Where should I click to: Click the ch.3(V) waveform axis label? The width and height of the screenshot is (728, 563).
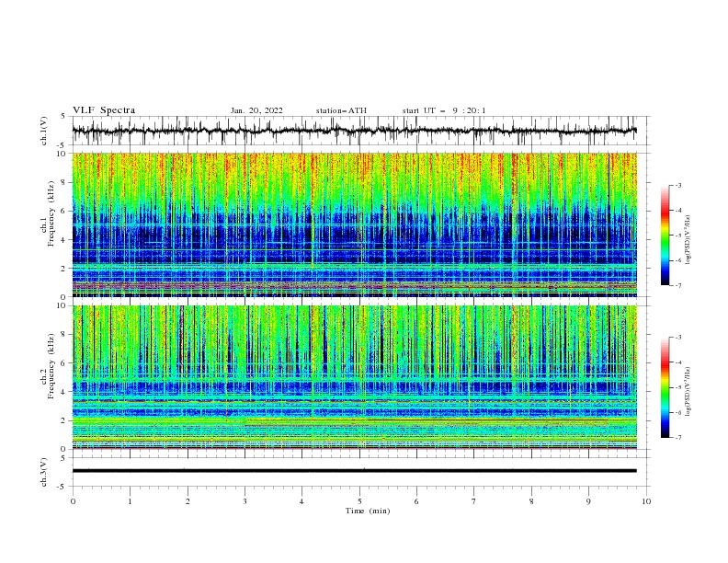click(x=44, y=472)
